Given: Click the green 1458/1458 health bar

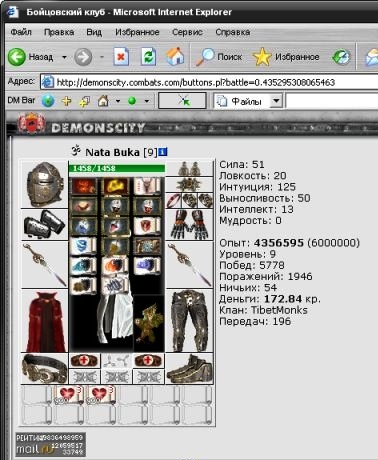Looking at the screenshot, I should point(117,168).
